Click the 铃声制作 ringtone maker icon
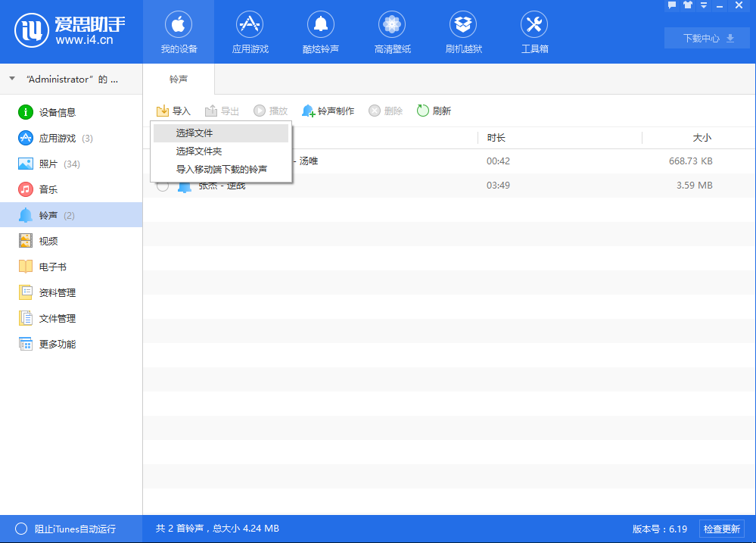 (309, 111)
